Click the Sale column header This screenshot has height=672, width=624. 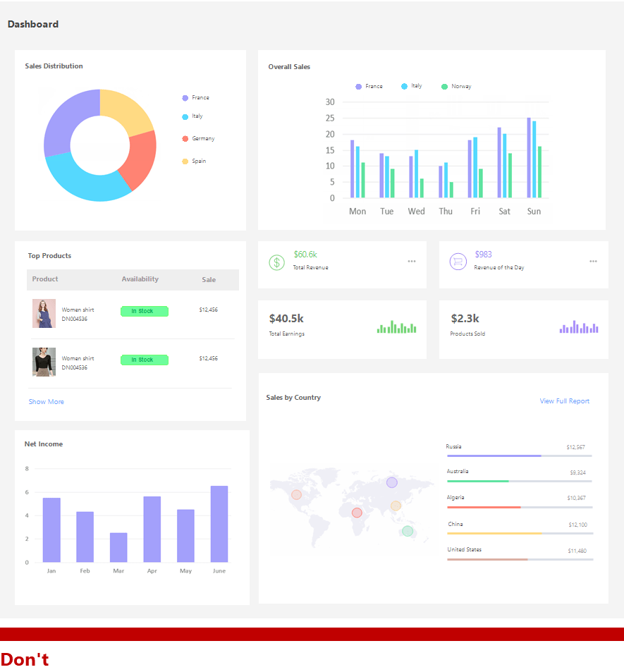[x=209, y=279]
